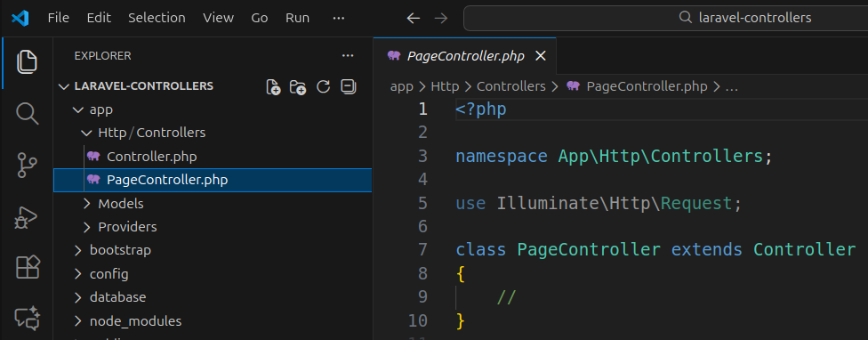Image resolution: width=868 pixels, height=340 pixels.
Task: Select PageController.php in the explorer tree
Action: 213,180
